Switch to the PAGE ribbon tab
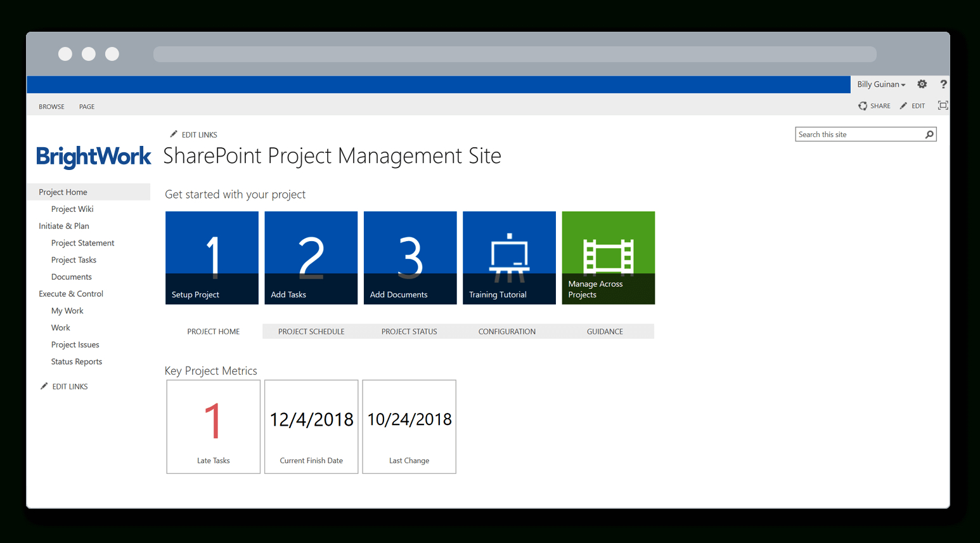Screen dimensions: 980x543 click(87, 107)
